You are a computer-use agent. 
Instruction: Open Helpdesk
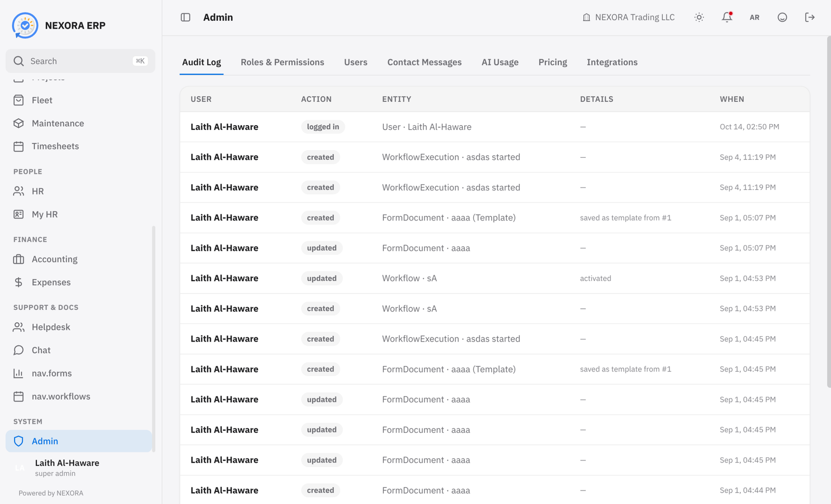79,327
